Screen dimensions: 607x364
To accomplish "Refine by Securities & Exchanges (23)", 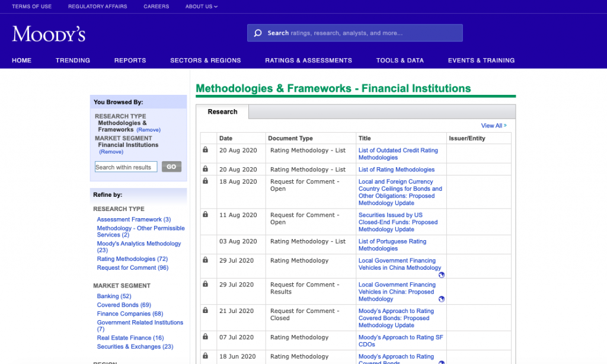I will pyautogui.click(x=135, y=347).
